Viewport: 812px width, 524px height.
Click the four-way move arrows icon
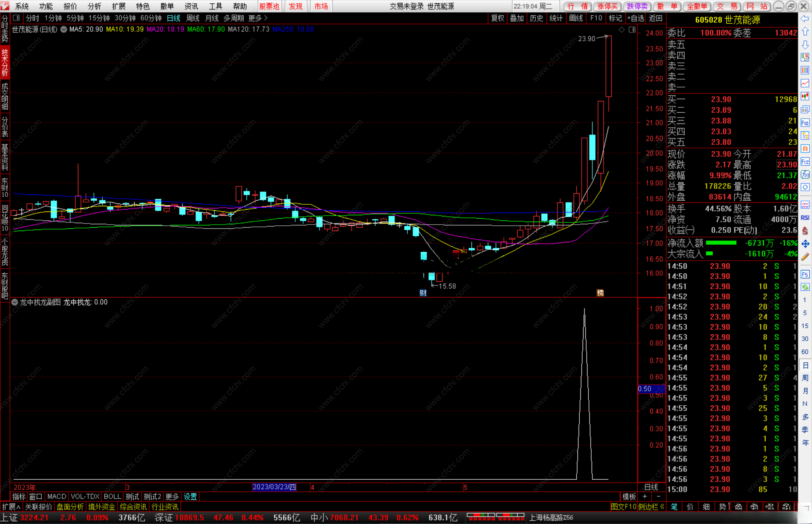tap(805, 244)
